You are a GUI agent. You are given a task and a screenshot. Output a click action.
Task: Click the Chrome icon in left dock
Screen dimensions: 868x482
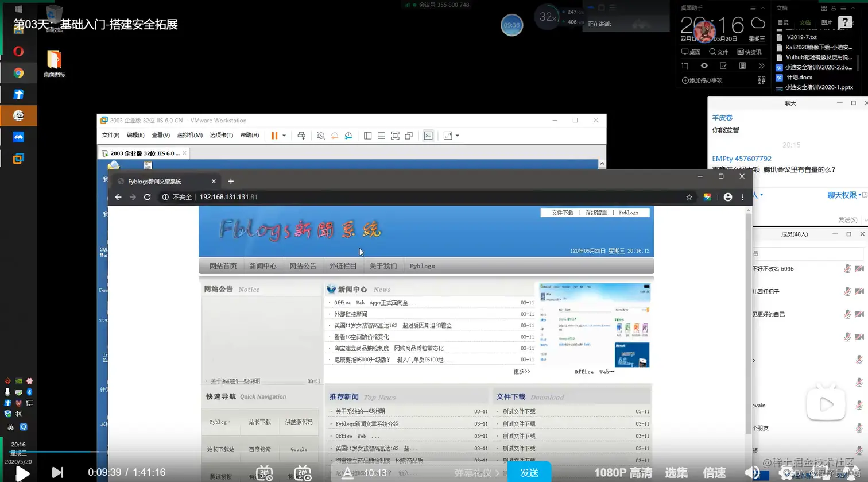click(18, 73)
